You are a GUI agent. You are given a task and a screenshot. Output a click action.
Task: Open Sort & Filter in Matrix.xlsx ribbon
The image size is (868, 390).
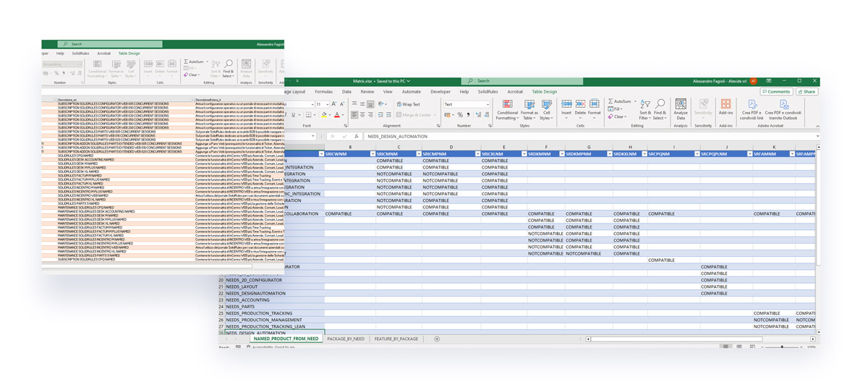click(644, 109)
